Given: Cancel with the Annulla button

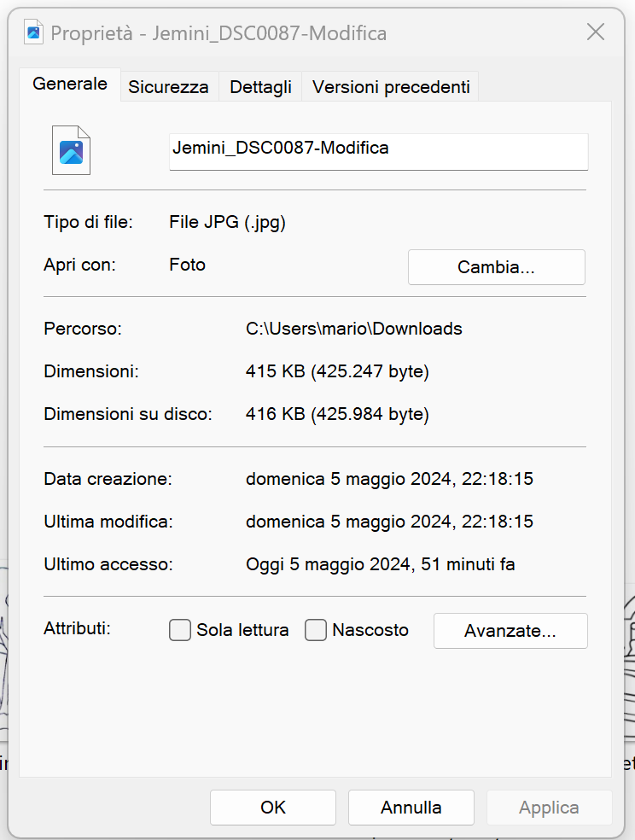Looking at the screenshot, I should pyautogui.click(x=411, y=808).
